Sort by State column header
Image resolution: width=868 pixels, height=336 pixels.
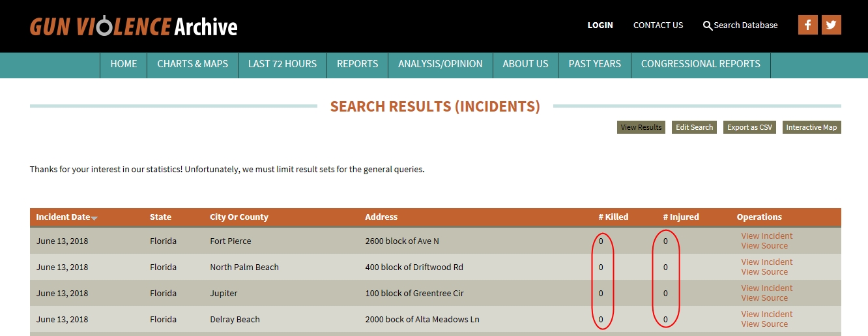tap(160, 217)
